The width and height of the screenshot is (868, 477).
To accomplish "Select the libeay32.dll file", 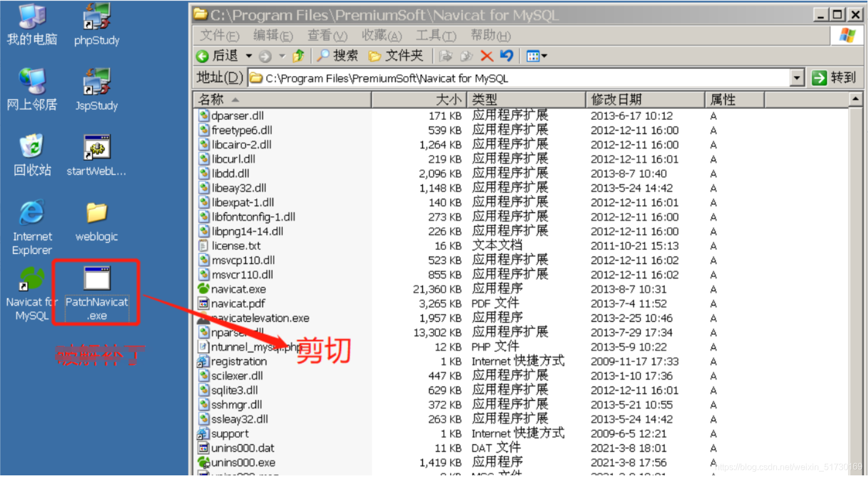I will 233,188.
